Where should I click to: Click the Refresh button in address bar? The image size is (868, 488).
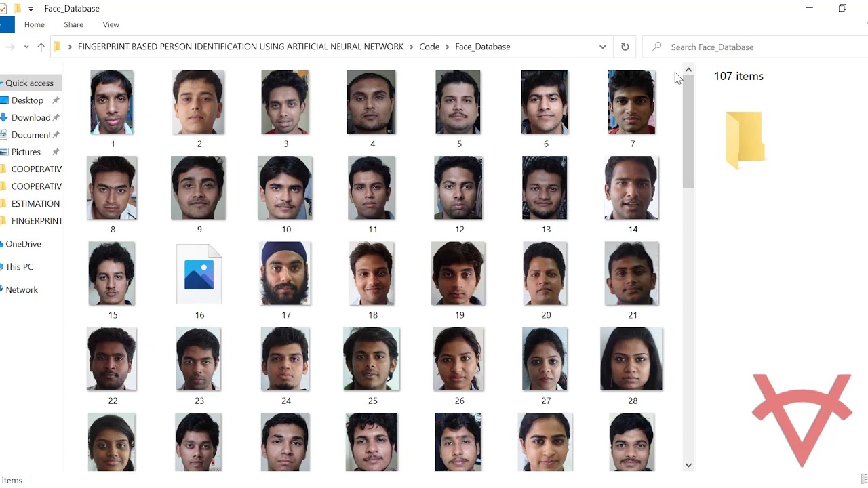pyautogui.click(x=625, y=47)
